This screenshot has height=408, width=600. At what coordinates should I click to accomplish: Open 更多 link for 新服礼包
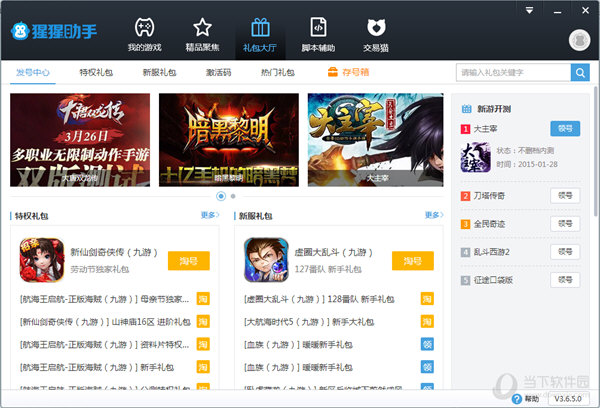click(x=434, y=215)
